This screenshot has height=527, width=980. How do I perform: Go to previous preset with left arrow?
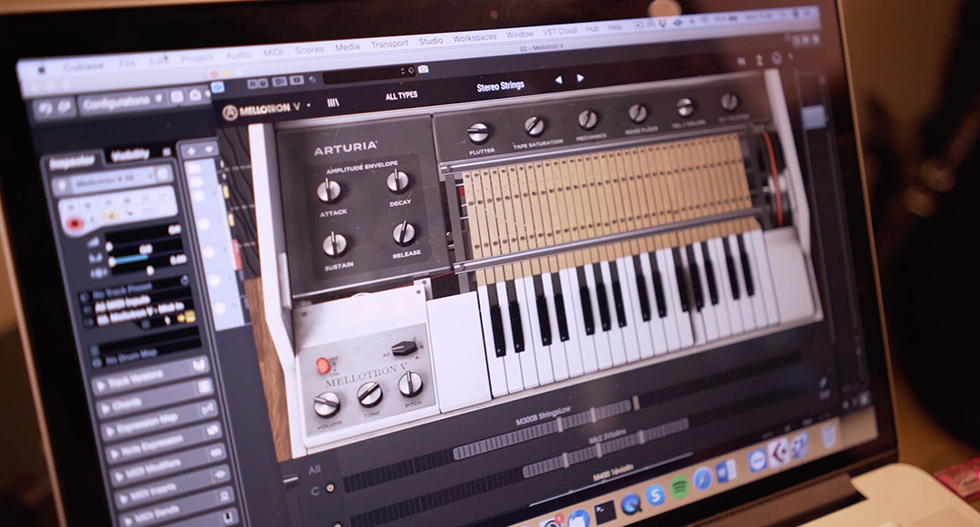click(x=558, y=80)
